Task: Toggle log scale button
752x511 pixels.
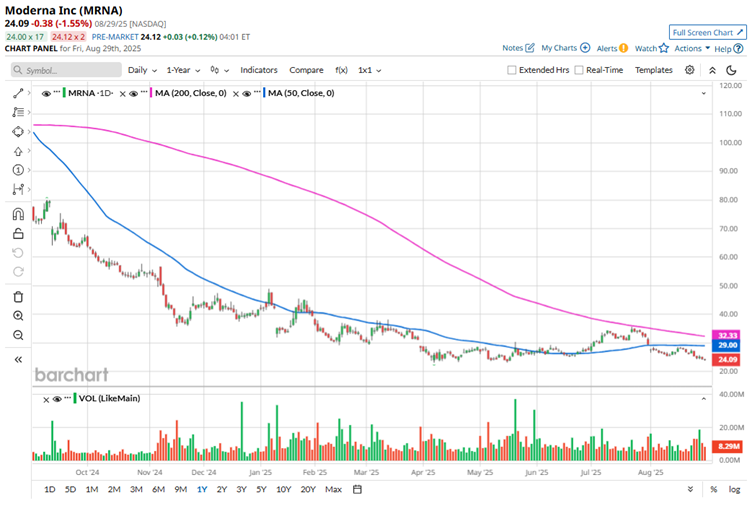Action: click(734, 489)
